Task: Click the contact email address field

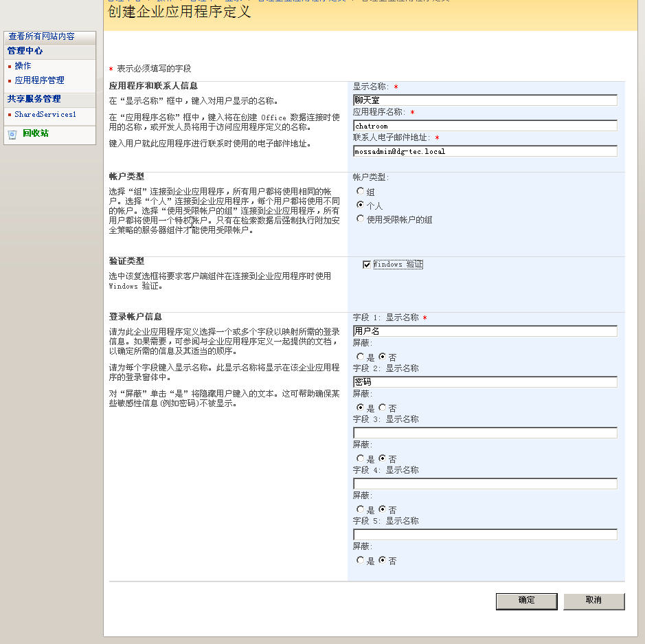Action: pyautogui.click(x=485, y=151)
